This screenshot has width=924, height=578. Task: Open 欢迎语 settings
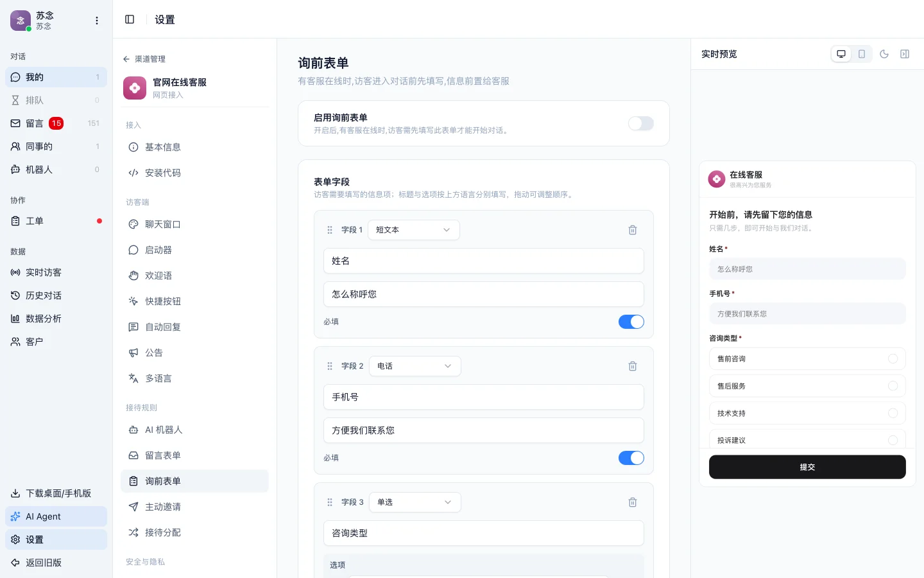(194, 276)
